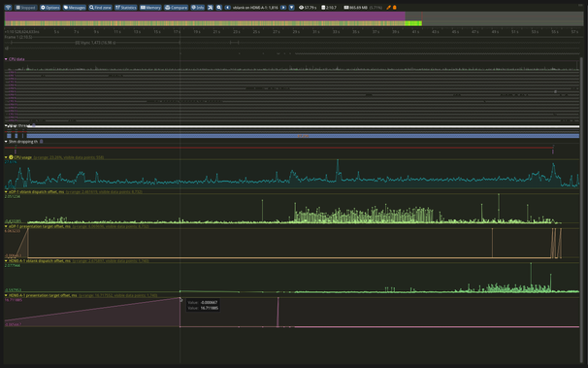This screenshot has width=588, height=368.
Task: Collapse the CPU usage plot
Action: (6, 157)
